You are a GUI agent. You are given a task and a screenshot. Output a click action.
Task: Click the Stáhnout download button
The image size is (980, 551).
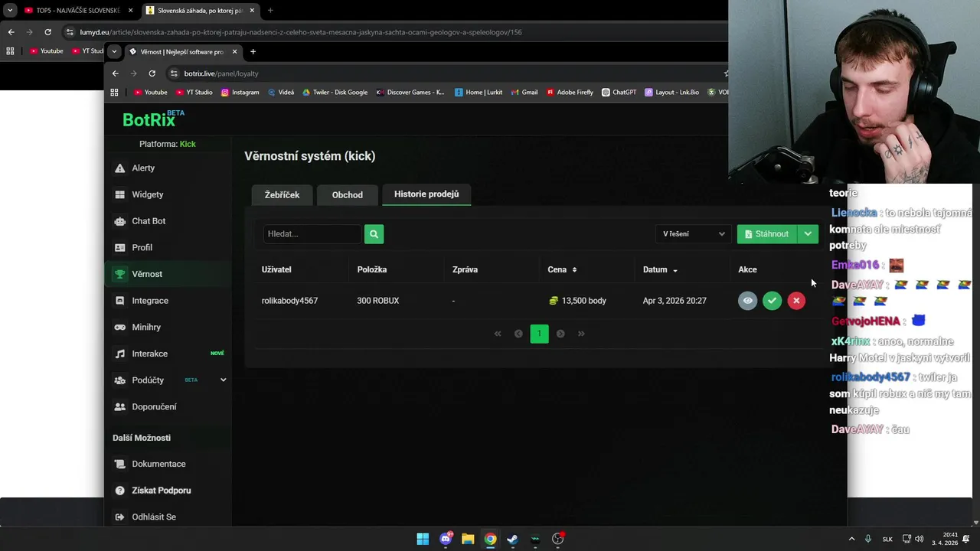767,233
